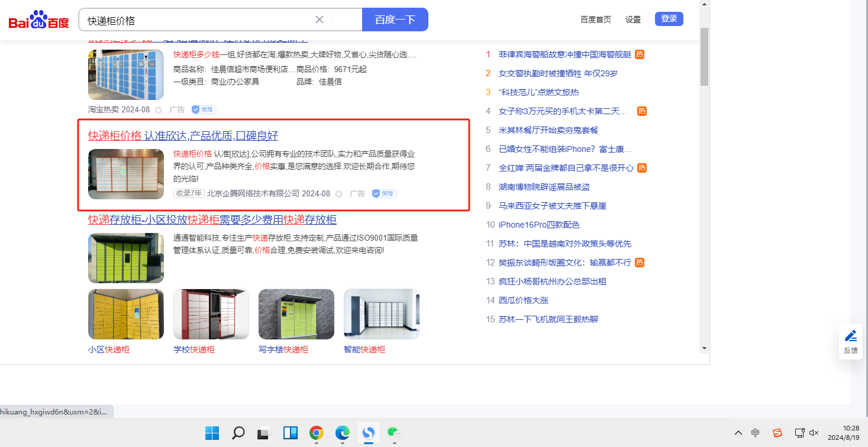Open the yellow 小区快递柜 thumbnail image

[126, 314]
